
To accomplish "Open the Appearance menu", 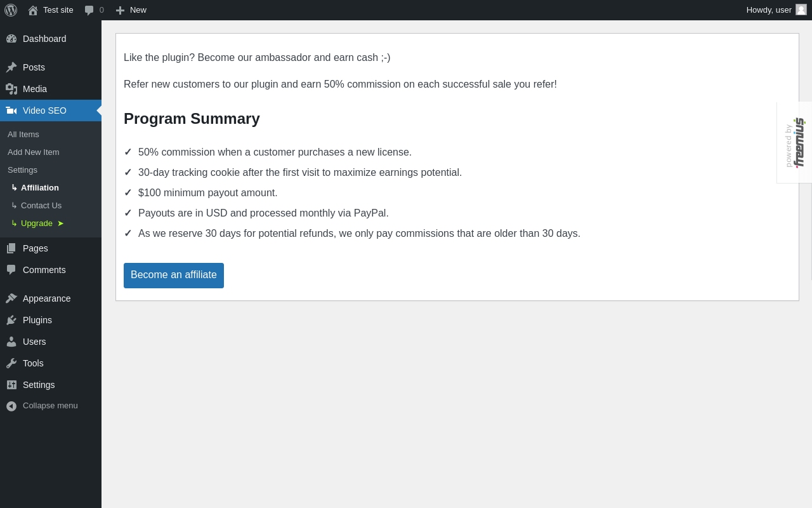I will pos(46,298).
